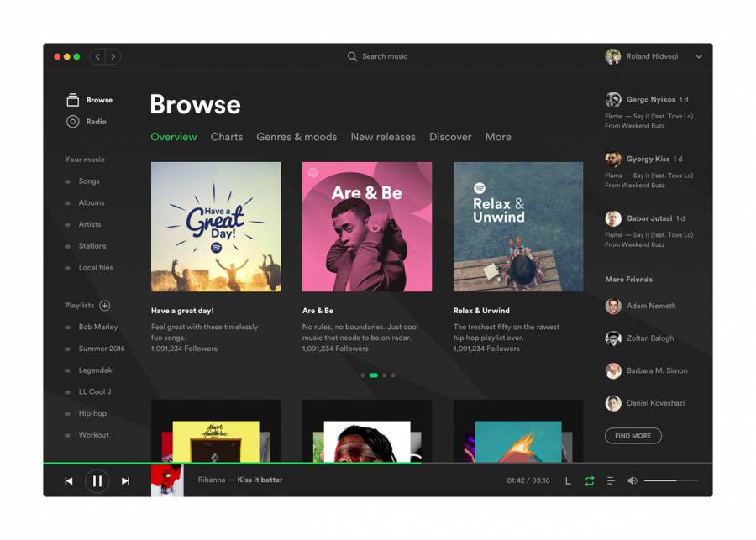The width and height of the screenshot is (756, 540).
Task: Add a new playlist with plus icon
Action: (x=105, y=306)
